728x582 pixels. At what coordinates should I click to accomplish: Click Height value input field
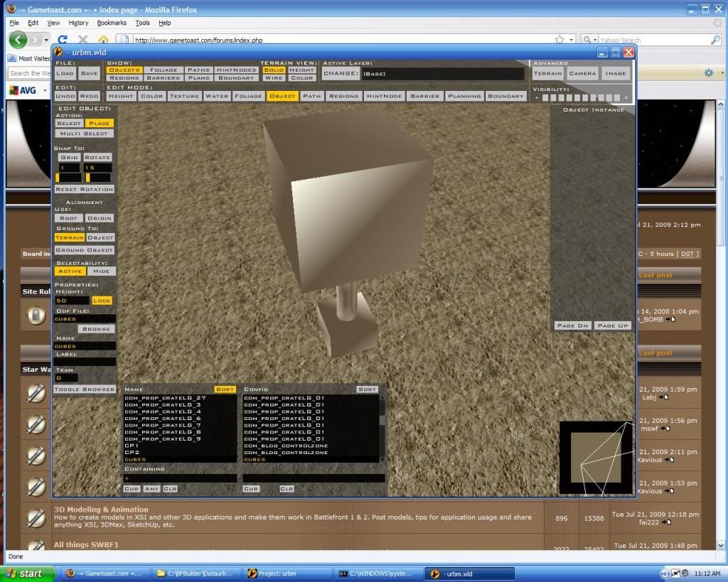(x=72, y=301)
